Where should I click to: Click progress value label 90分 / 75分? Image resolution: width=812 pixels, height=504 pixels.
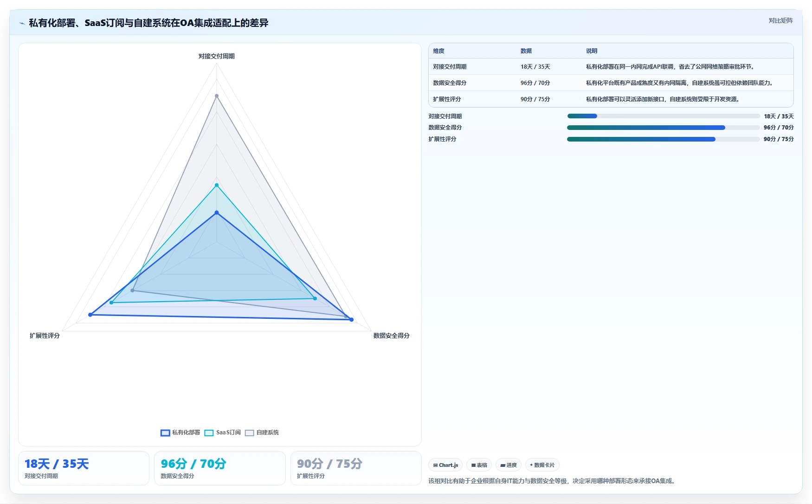pos(779,139)
